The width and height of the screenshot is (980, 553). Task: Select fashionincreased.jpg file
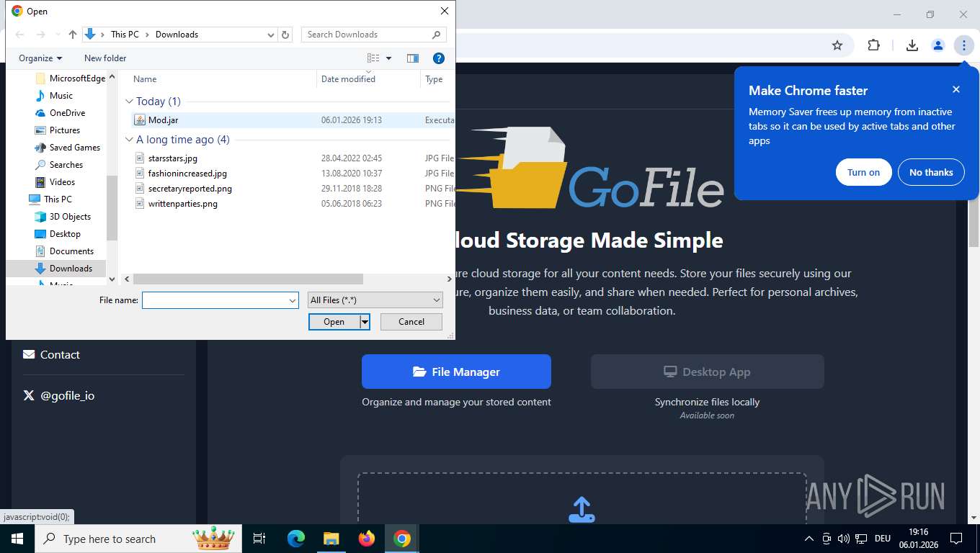coord(187,174)
